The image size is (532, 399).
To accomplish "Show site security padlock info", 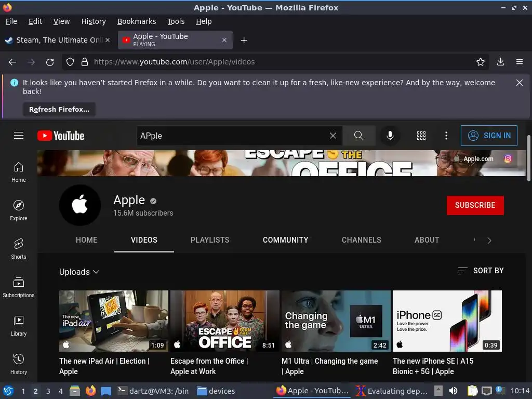I will click(x=85, y=62).
